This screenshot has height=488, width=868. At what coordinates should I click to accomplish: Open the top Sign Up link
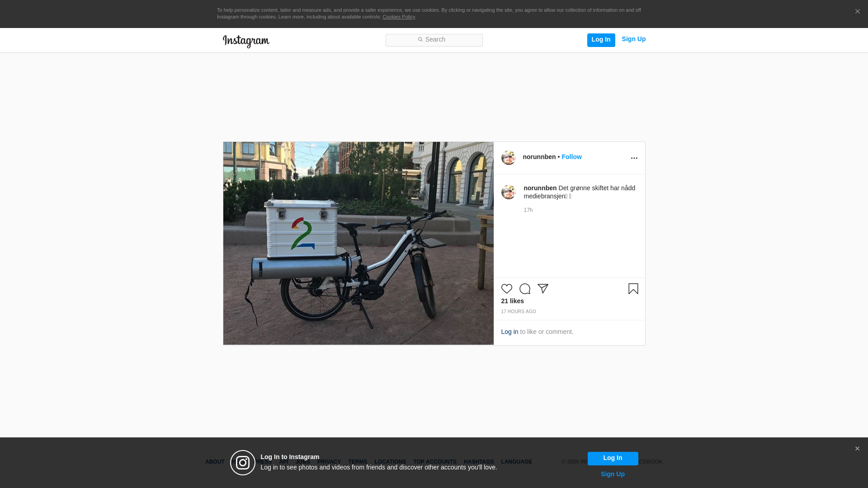pyautogui.click(x=633, y=39)
